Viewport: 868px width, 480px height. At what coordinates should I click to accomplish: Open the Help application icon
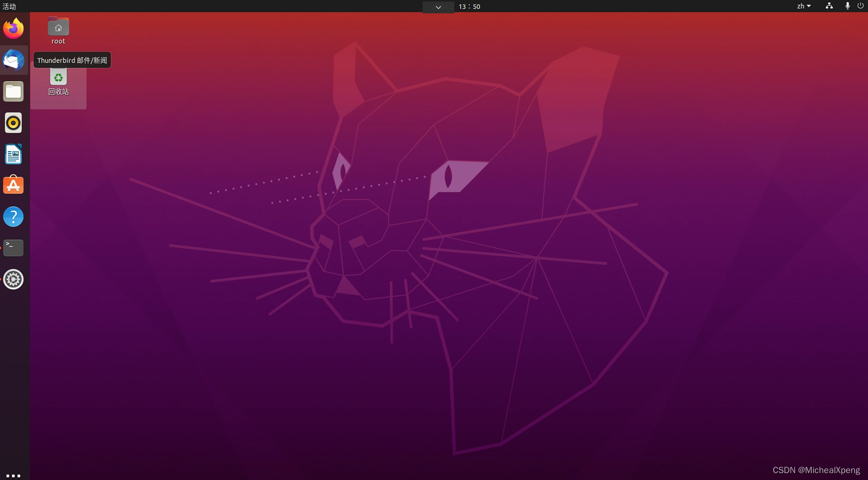pyautogui.click(x=13, y=216)
